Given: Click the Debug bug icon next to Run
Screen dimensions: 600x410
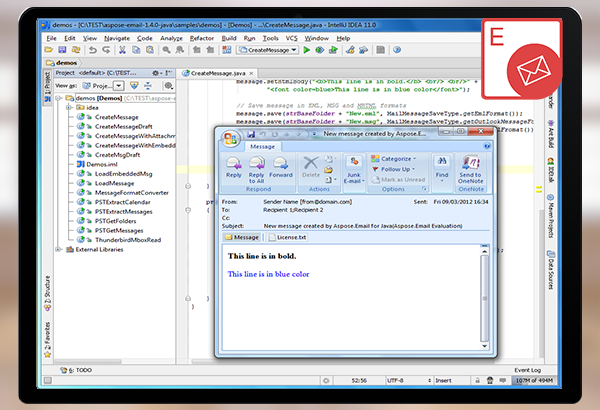Looking at the screenshot, I should (x=320, y=50).
